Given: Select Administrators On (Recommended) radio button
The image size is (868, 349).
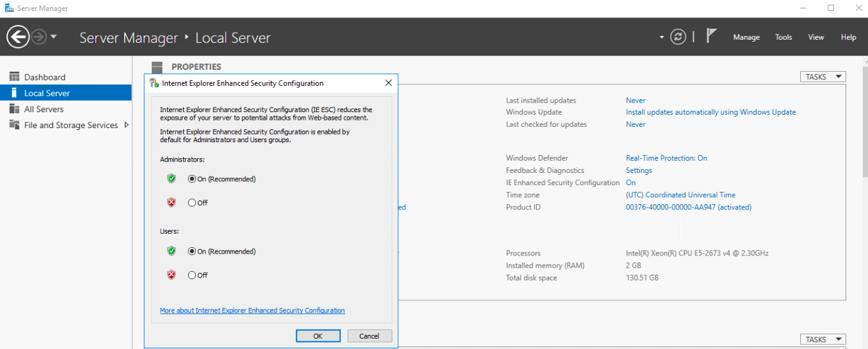Looking at the screenshot, I should click(192, 179).
